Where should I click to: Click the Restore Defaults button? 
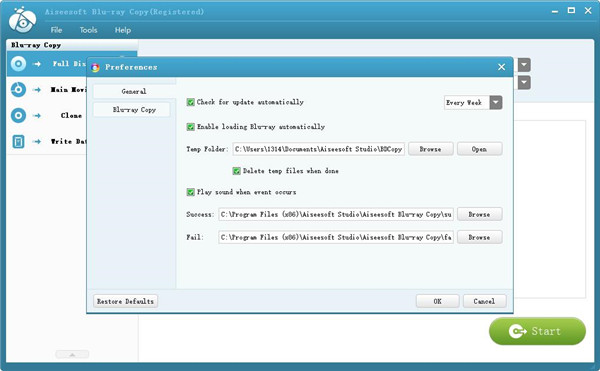pos(125,301)
